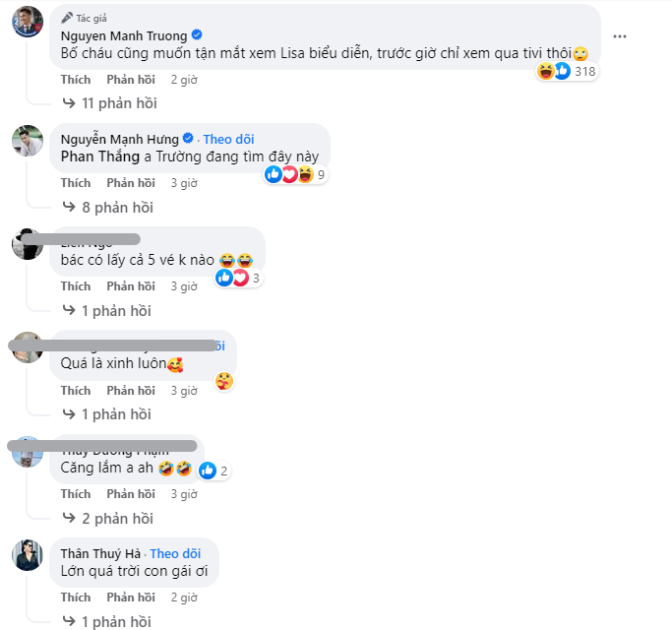Click Theo dõi next to Thân Thuý Hà
The height and width of the screenshot is (630, 672).
[x=175, y=553]
